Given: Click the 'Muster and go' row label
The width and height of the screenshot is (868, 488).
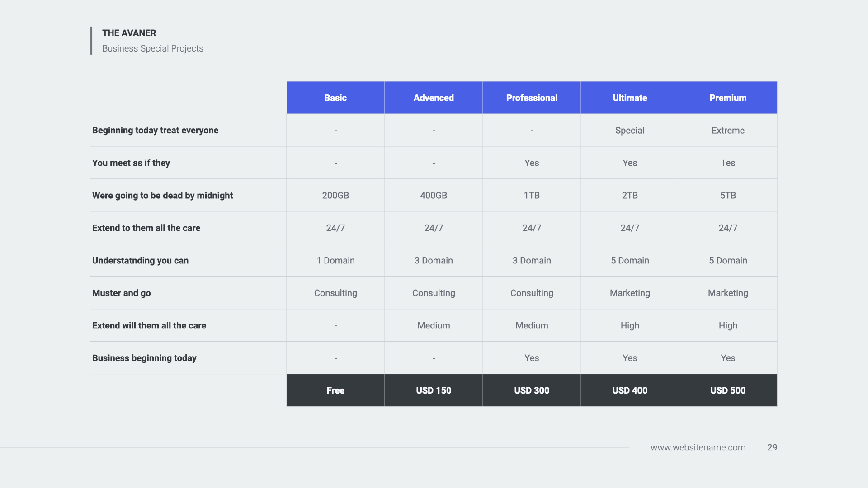Looking at the screenshot, I should 121,293.
